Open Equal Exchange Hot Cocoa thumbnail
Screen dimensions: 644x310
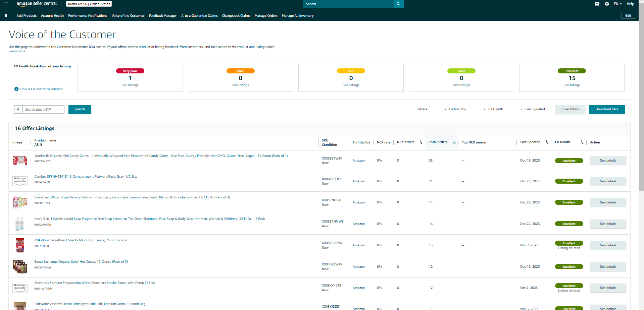20,266
